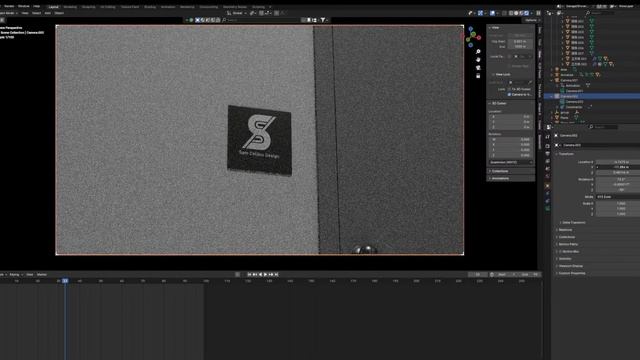Open View Layer properties tab icon
The height and width of the screenshot is (360, 640).
tap(548, 161)
